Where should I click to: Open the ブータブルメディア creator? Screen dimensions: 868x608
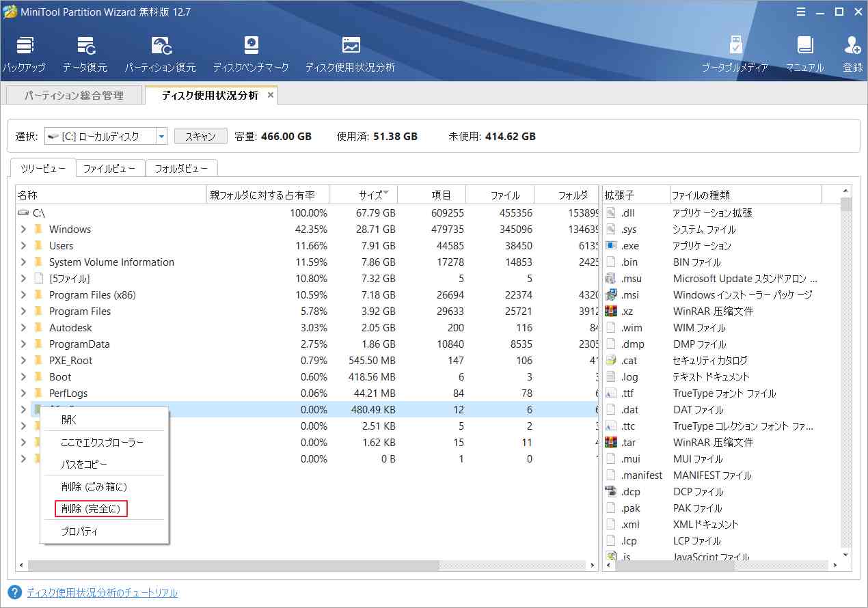tap(737, 51)
